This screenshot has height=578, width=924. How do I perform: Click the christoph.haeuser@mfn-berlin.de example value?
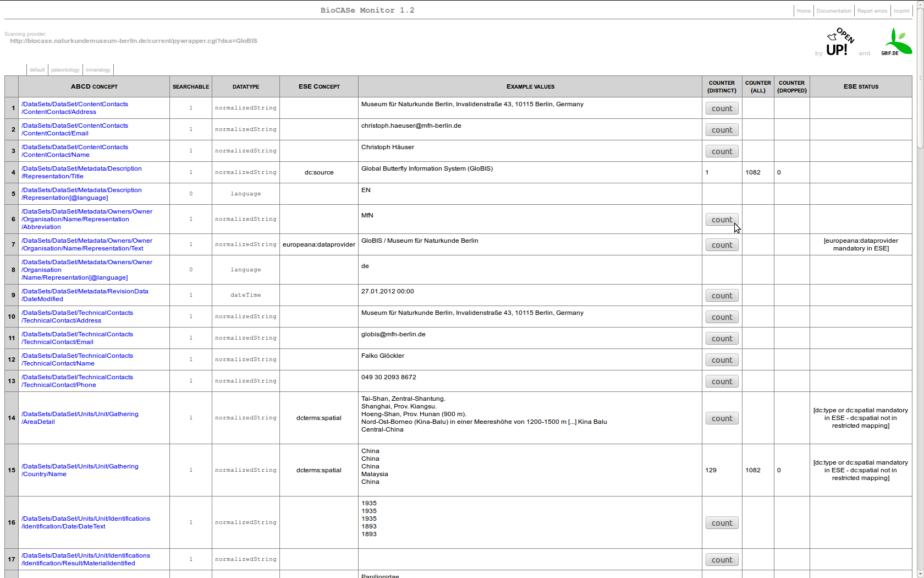[411, 126]
